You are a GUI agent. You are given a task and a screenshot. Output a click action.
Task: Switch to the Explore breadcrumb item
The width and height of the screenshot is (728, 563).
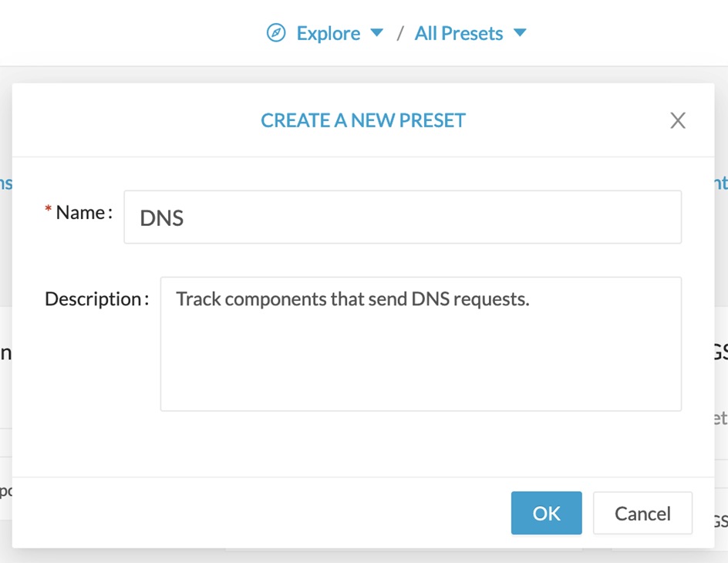327,32
